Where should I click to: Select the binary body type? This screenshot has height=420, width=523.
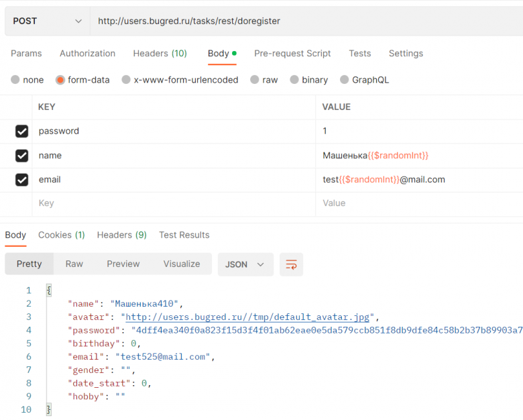click(309, 80)
